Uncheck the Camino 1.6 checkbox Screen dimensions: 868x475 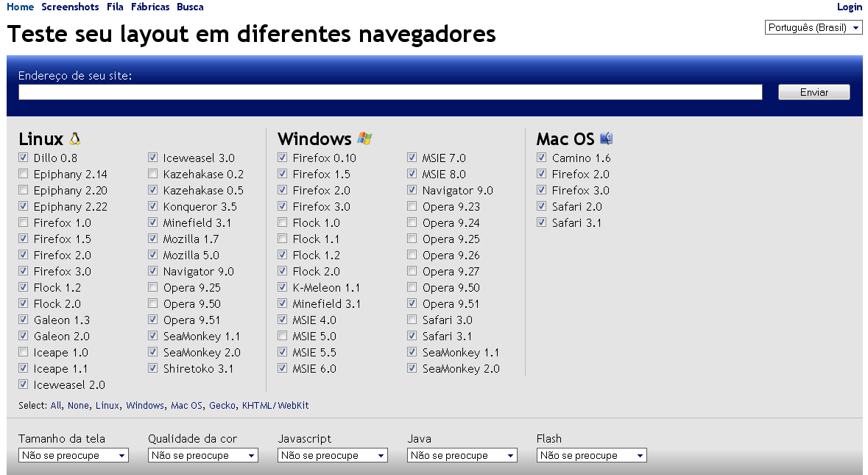[541, 158]
